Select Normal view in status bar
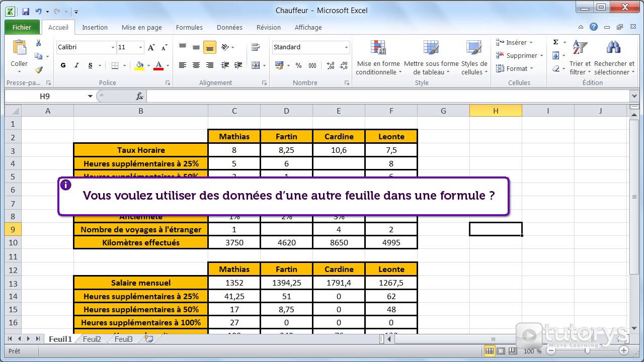The width and height of the screenshot is (644, 362). 489,351
